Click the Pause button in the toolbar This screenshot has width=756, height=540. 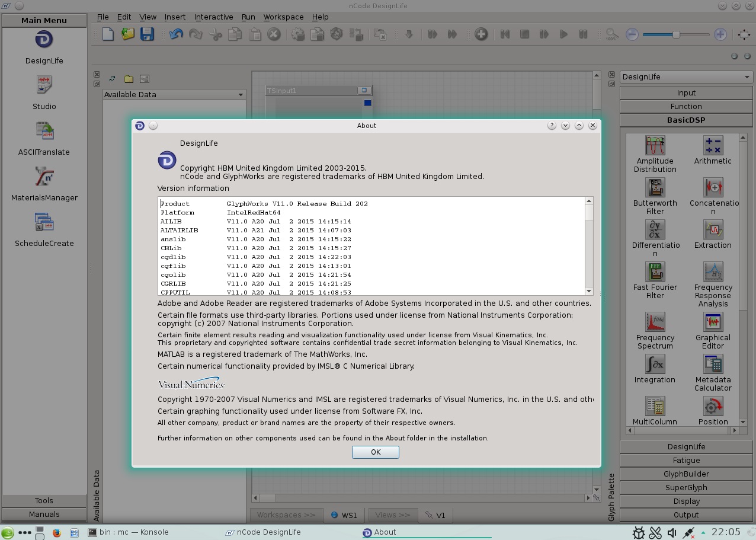point(583,34)
